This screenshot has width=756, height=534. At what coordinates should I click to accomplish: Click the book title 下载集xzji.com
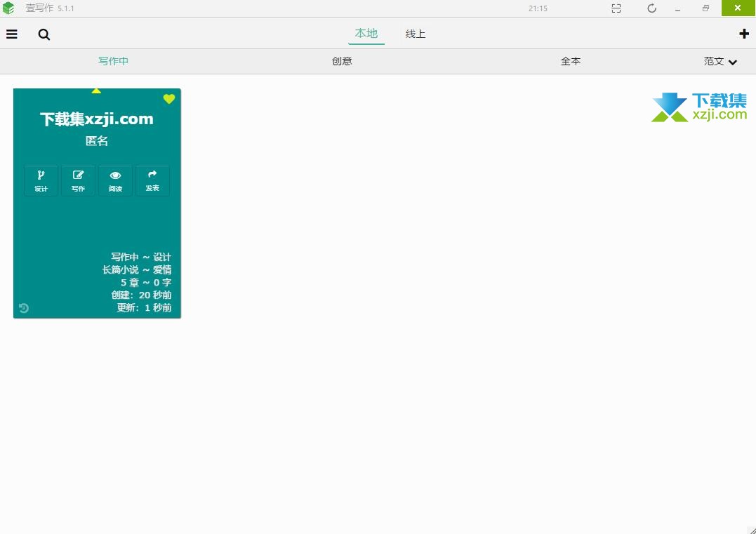(96, 119)
